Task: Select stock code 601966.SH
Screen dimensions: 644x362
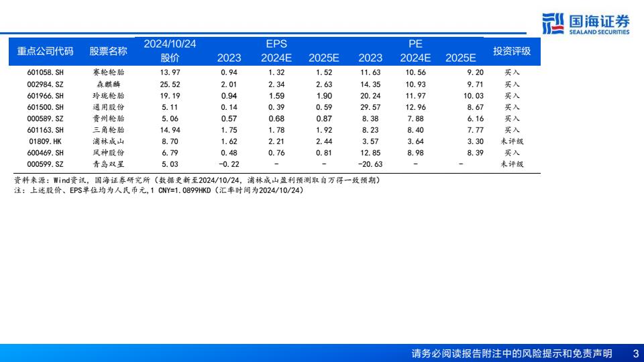Action: click(45, 96)
